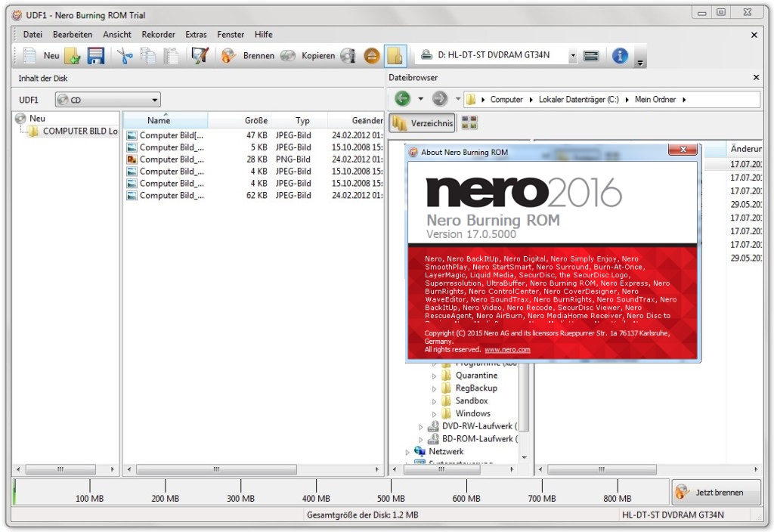This screenshot has width=774, height=532.
Task: Open the Rekorder menu
Action: coord(158,34)
